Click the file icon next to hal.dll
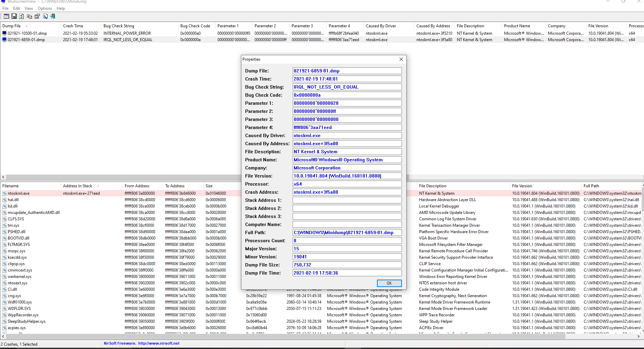Viewport: 644px width, 349px height. pos(5,200)
